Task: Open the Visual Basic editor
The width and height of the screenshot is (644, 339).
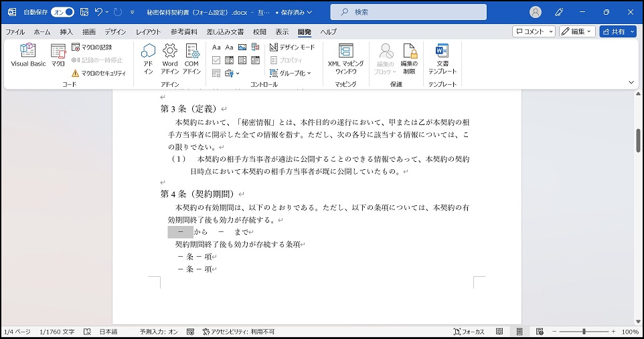Action: (x=28, y=55)
